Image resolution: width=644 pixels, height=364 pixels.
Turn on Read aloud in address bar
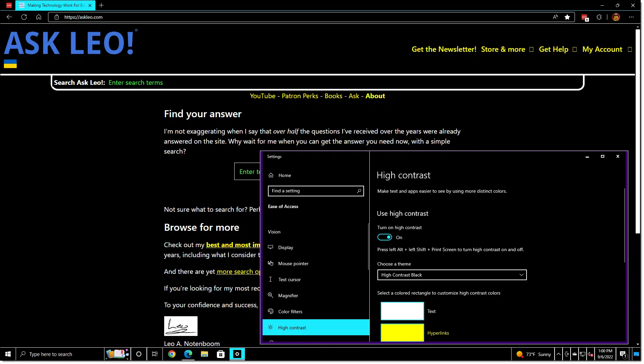(x=555, y=17)
